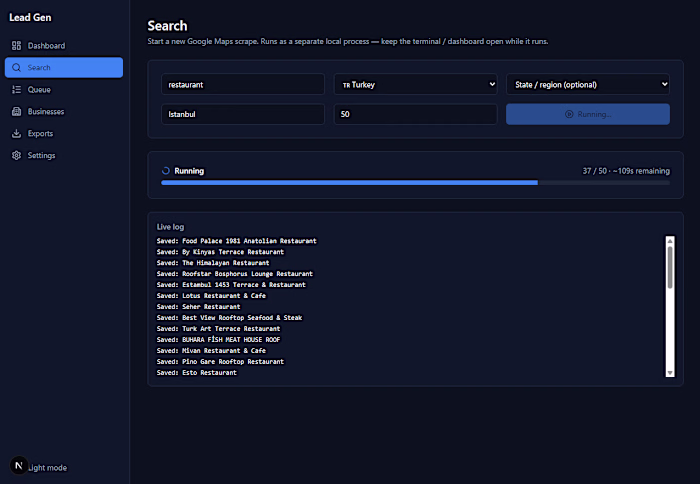Select log line Mivan Restaurant & Cafe
Viewport: 700px width, 484px height.
[211, 350]
